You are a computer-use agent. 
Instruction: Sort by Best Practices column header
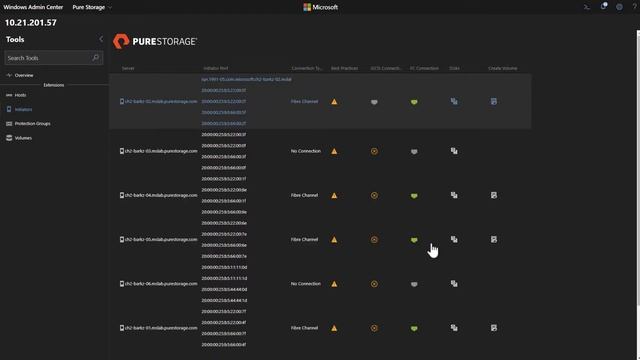(344, 68)
